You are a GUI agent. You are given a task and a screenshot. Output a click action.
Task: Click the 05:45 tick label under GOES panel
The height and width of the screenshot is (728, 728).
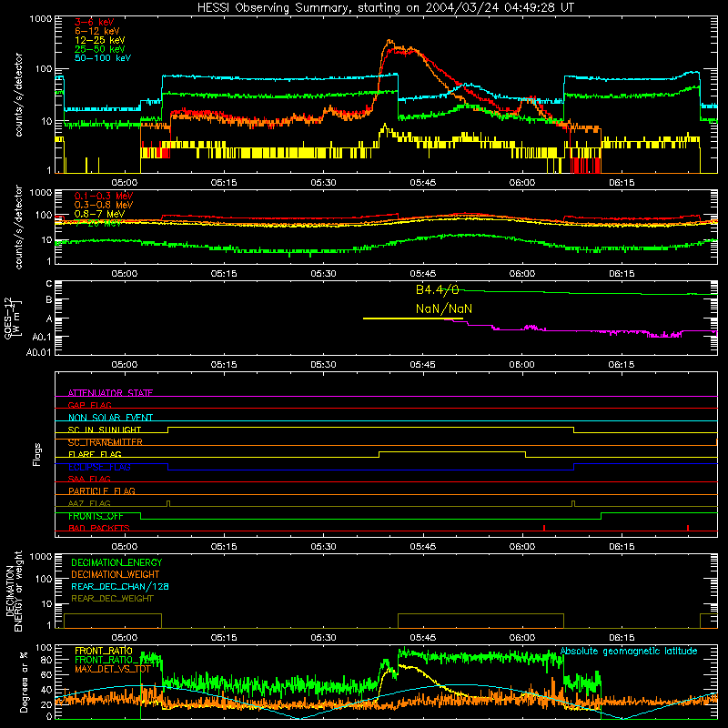point(422,365)
